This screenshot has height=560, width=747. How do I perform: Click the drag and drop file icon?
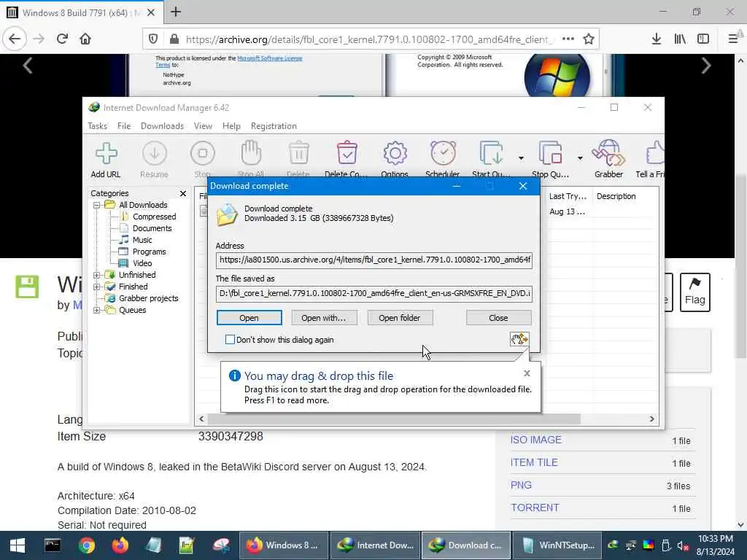pyautogui.click(x=519, y=339)
